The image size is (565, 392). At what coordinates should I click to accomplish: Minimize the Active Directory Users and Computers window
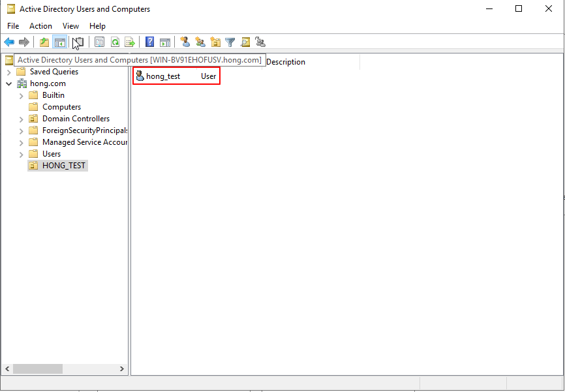[x=489, y=8]
